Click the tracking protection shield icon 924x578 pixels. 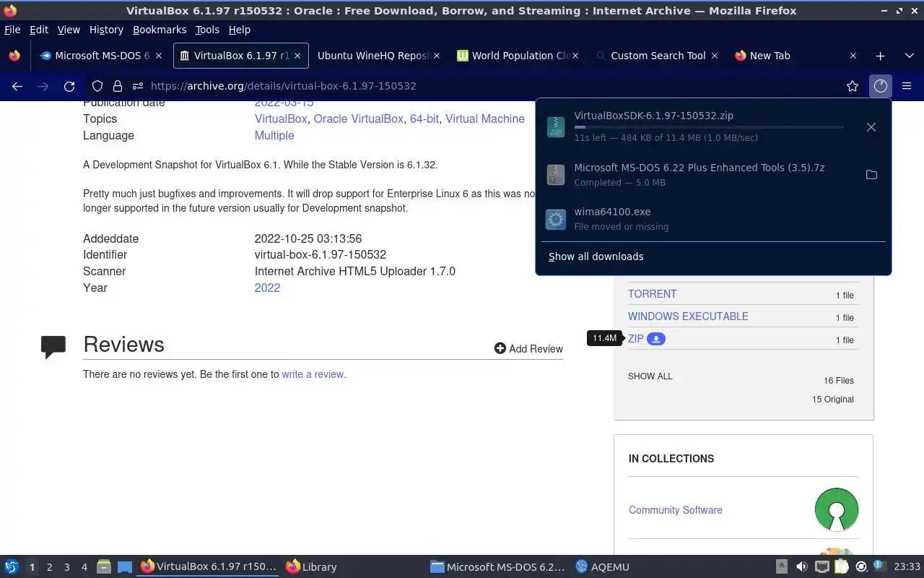[97, 86]
